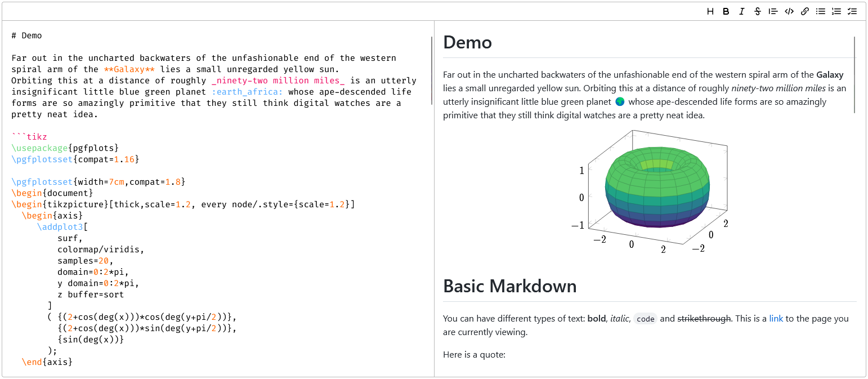
Task: Place cursor on the ```tikz code fence line
Action: pos(29,137)
